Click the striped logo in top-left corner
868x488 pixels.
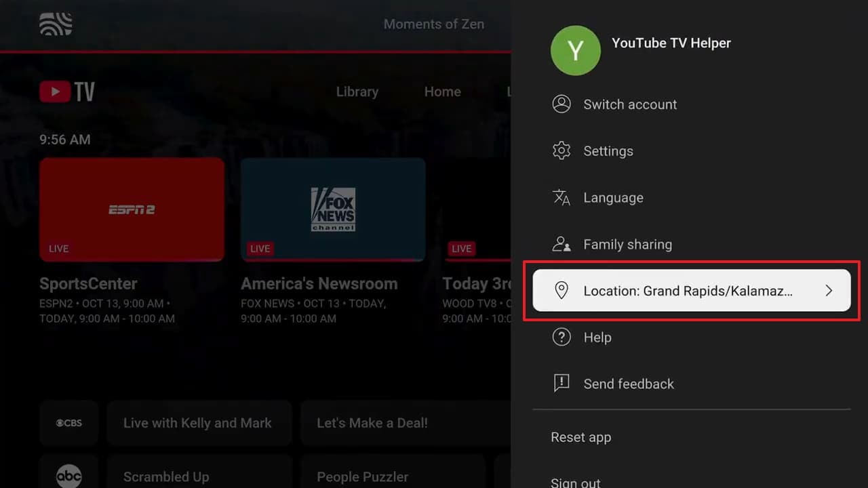pos(56,24)
